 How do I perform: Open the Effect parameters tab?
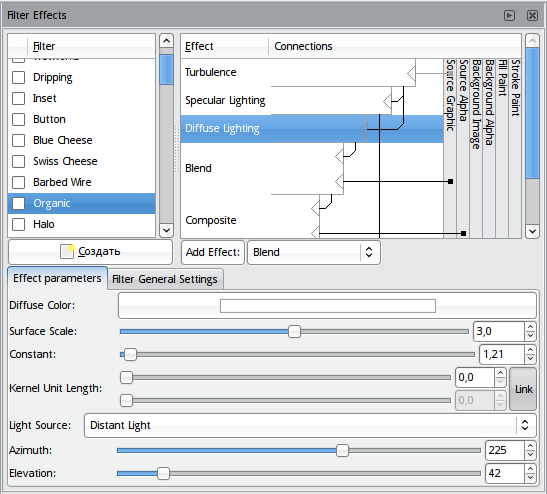point(57,278)
